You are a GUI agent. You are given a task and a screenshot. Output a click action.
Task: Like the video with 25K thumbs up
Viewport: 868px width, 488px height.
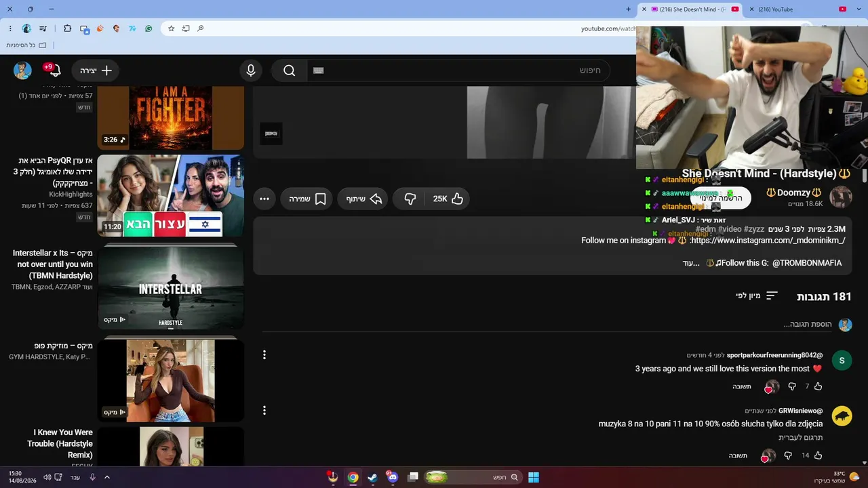tap(448, 199)
